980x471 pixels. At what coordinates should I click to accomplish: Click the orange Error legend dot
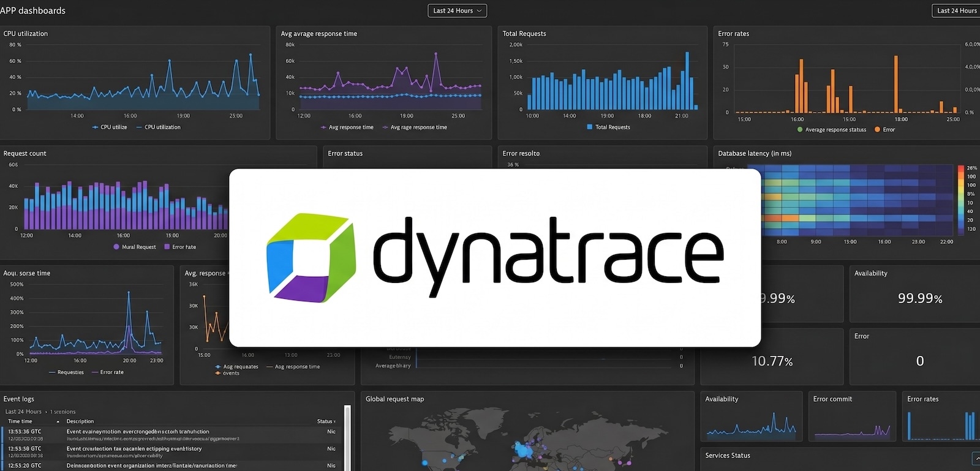(x=877, y=130)
